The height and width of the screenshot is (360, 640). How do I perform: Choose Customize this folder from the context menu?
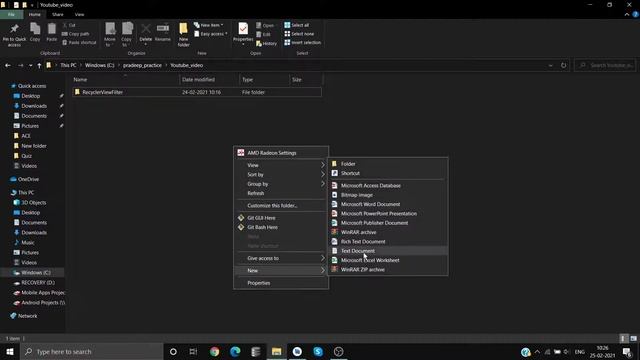coord(281,206)
